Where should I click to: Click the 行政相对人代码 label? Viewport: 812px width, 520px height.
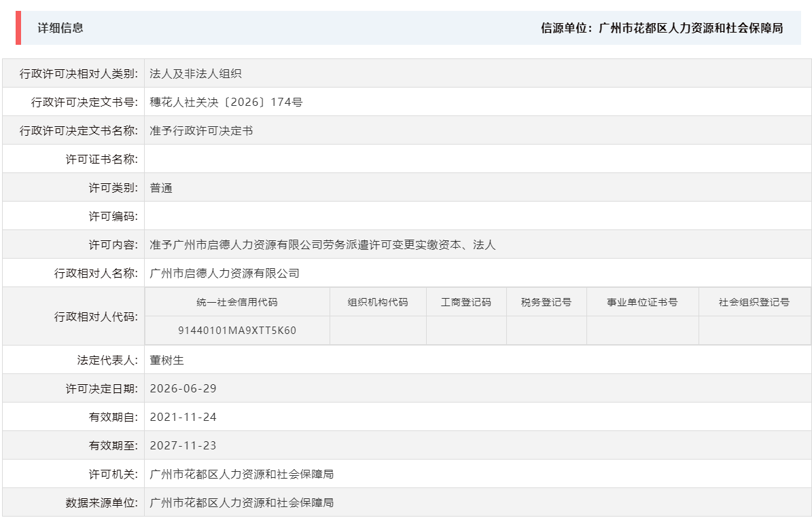click(x=96, y=316)
